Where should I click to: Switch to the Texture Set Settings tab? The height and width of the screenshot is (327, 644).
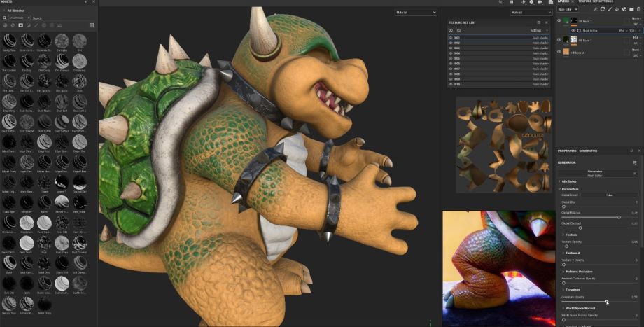pyautogui.click(x=596, y=1)
